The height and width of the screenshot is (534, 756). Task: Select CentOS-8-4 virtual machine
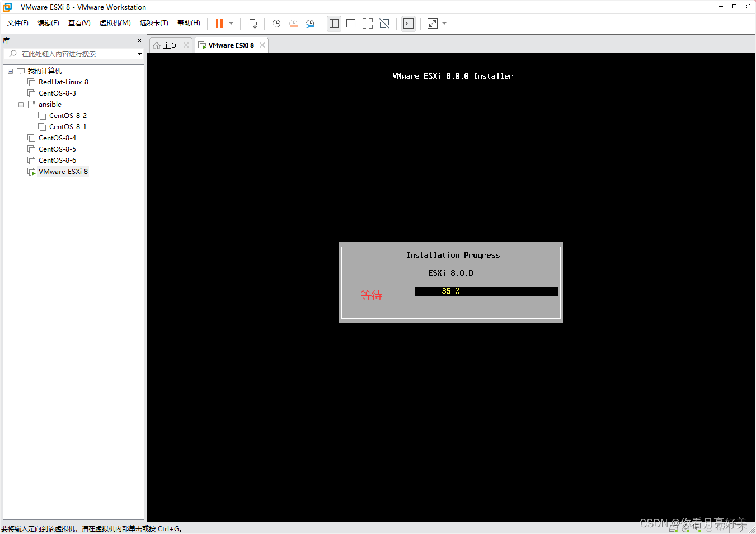(57, 138)
